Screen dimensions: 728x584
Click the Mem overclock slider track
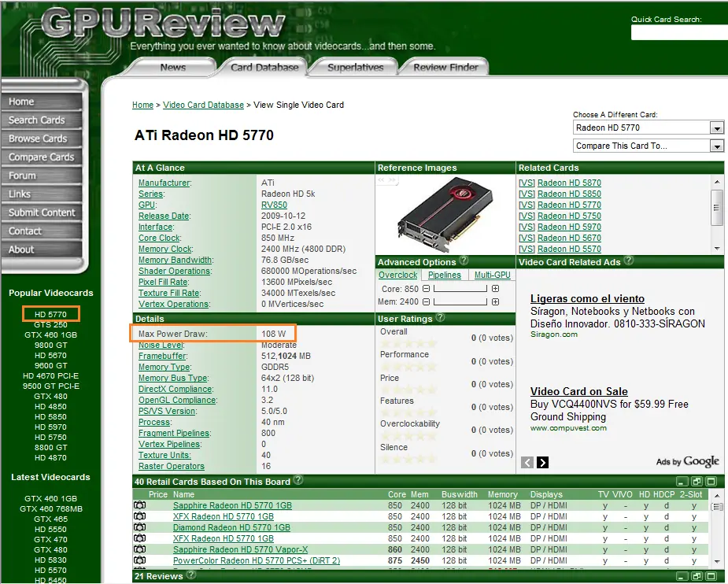[460, 301]
